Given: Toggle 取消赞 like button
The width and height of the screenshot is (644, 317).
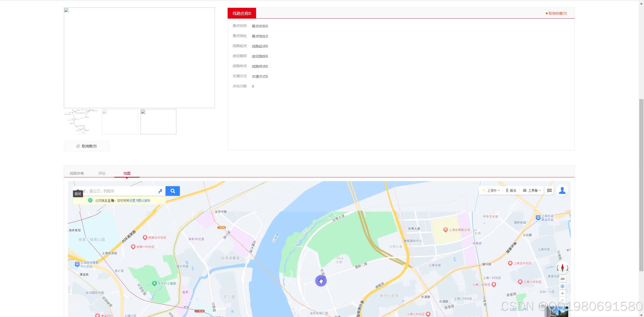Looking at the screenshot, I should click(x=87, y=146).
